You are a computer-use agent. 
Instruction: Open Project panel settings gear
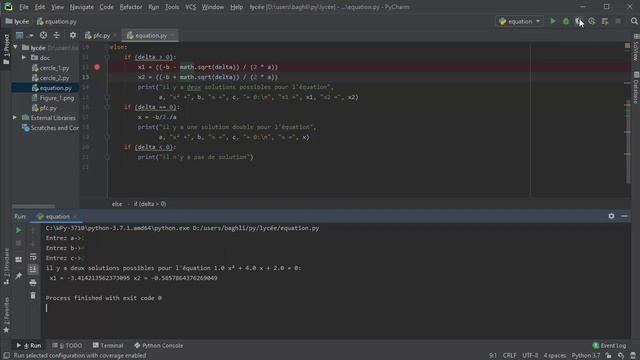[73, 36]
